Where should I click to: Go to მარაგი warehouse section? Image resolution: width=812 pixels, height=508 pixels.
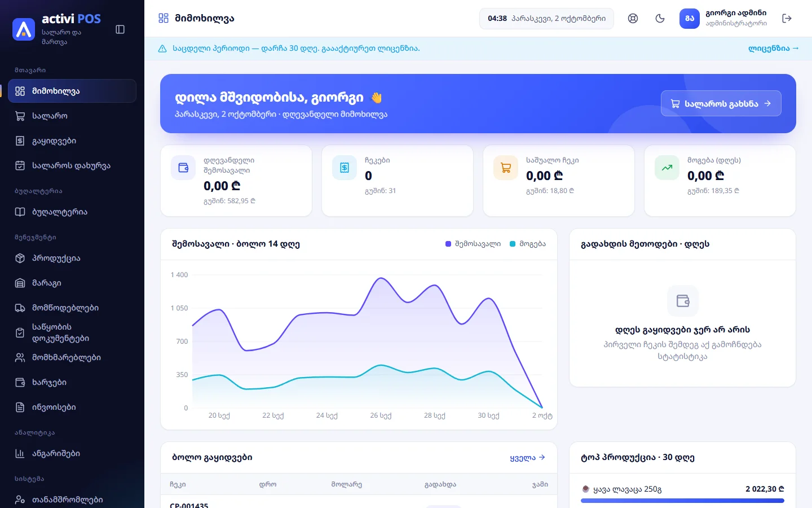(x=72, y=283)
